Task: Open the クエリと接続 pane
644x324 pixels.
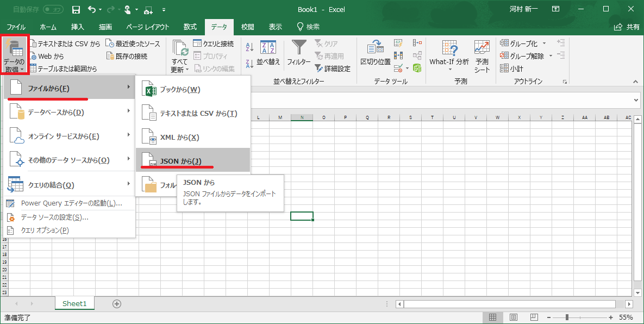Action: [x=213, y=43]
